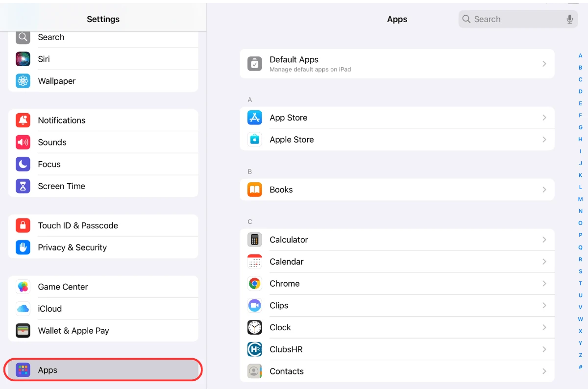Open Game Center settings
The width and height of the screenshot is (588, 392).
(x=103, y=287)
